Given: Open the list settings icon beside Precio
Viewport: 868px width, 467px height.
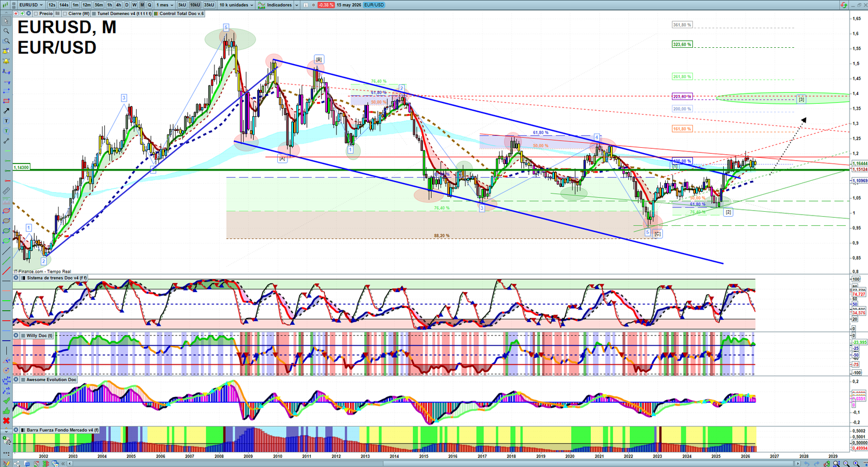Looking at the screenshot, I should [x=58, y=14].
